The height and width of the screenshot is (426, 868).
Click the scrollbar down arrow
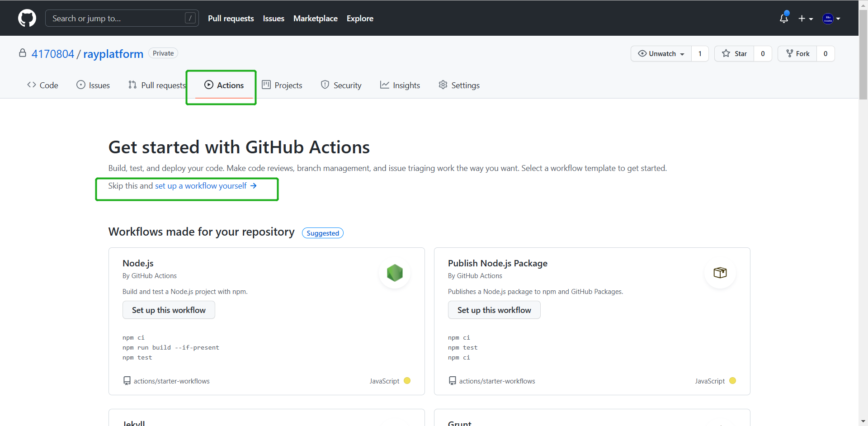863,421
